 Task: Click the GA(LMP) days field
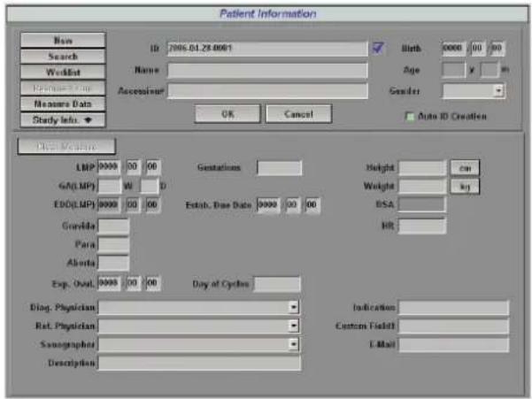(150, 186)
